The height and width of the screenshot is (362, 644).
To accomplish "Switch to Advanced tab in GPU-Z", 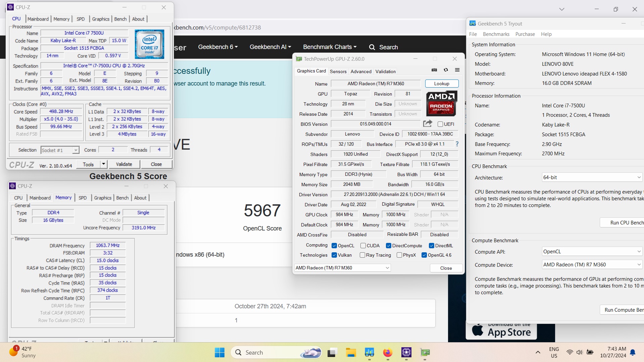I will [x=361, y=71].
